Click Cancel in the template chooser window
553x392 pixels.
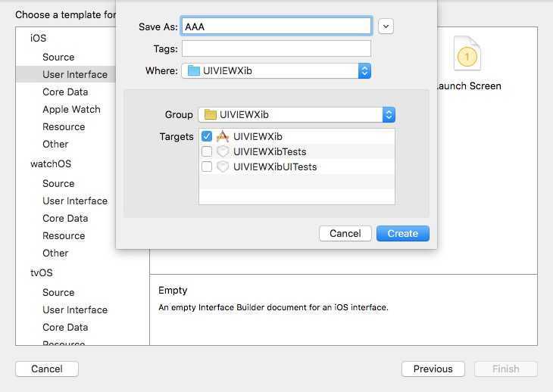point(47,369)
